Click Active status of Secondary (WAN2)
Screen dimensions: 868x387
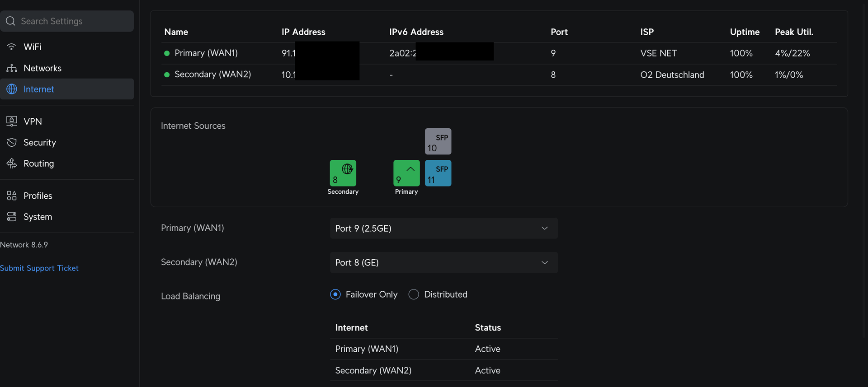coord(487,371)
